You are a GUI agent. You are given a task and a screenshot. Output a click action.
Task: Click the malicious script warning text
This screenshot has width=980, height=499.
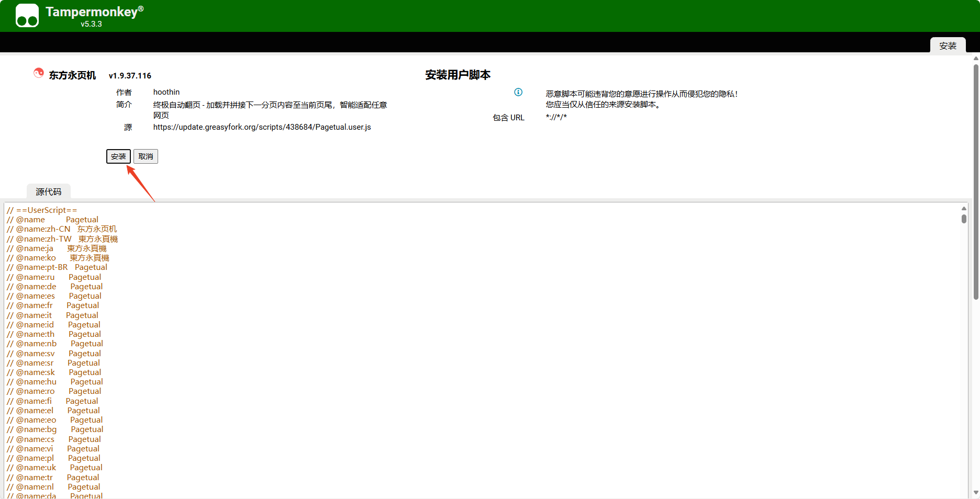(642, 99)
